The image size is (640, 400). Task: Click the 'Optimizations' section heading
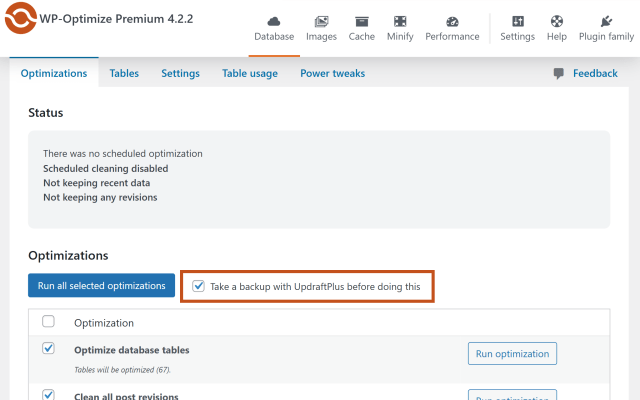click(68, 256)
